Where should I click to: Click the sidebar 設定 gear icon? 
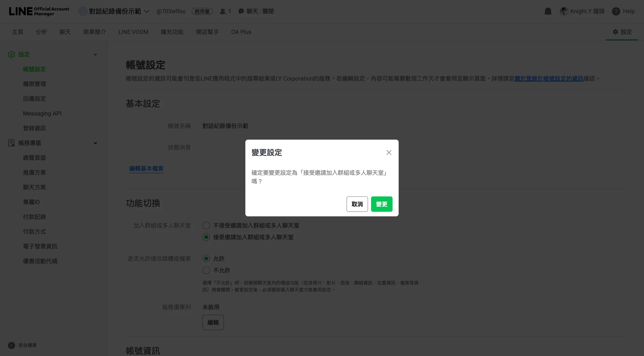click(12, 55)
